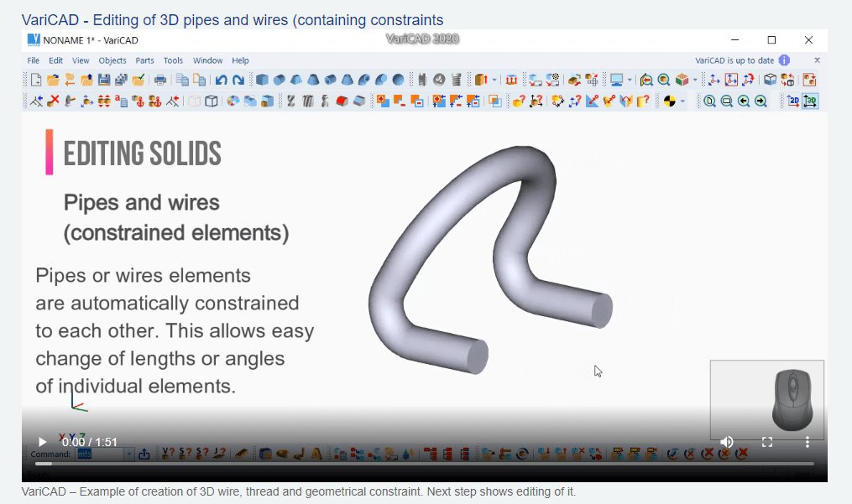
Task: Dismiss the 'VariCAD is up to date' notice
Action: click(x=817, y=60)
